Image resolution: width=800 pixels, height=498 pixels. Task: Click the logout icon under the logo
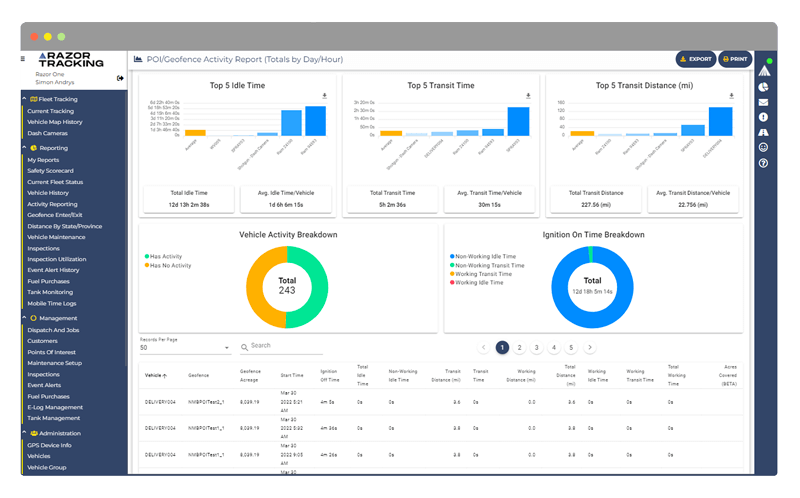point(120,78)
